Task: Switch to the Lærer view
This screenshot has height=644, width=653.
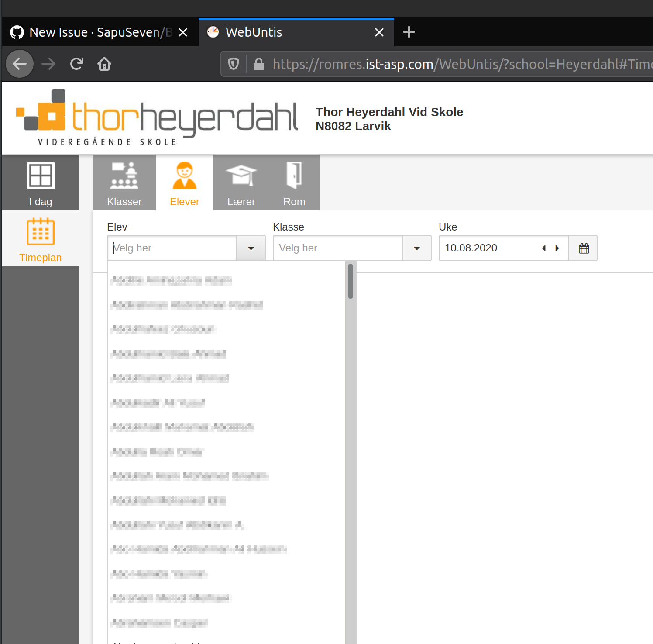Action: pyautogui.click(x=241, y=183)
